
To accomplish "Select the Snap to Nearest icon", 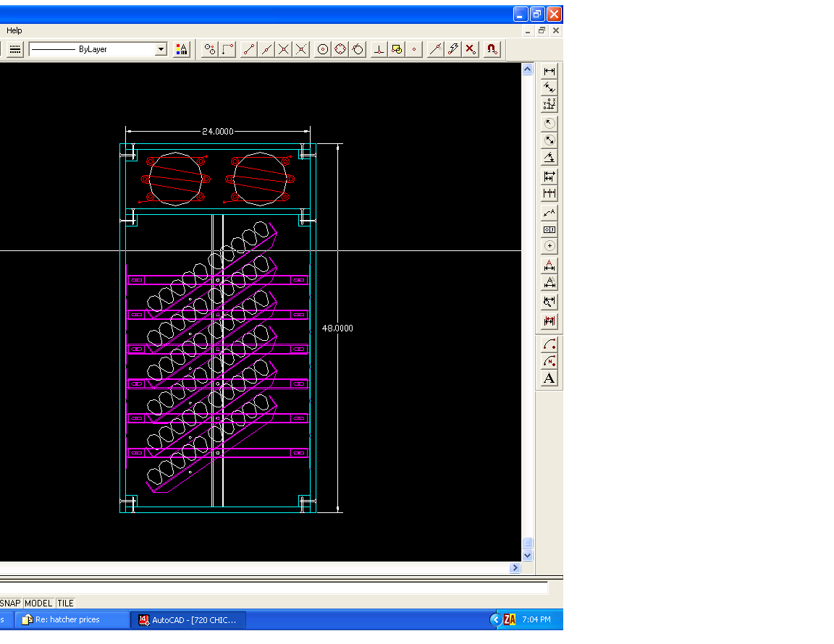I will [436, 49].
